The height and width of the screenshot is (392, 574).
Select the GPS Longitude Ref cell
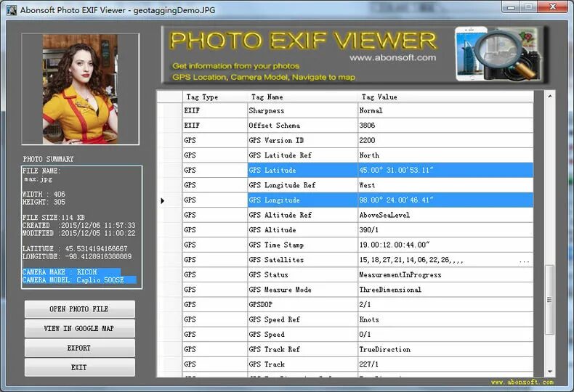click(303, 185)
